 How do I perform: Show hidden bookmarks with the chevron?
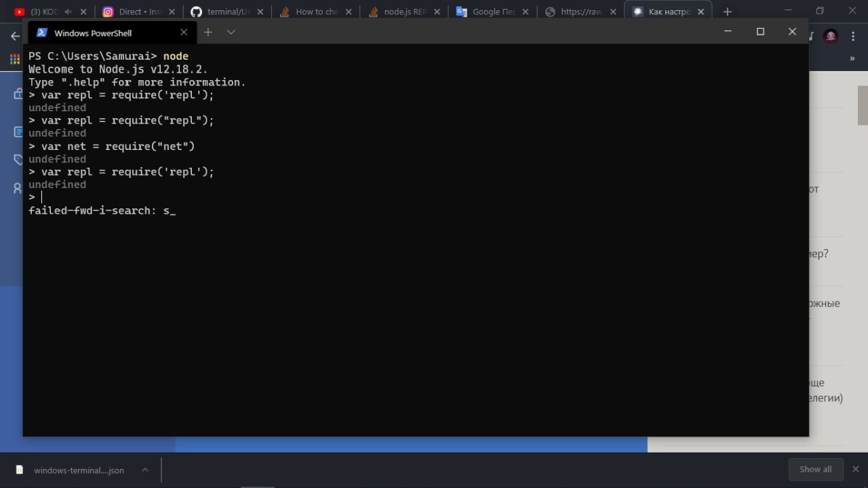[852, 59]
